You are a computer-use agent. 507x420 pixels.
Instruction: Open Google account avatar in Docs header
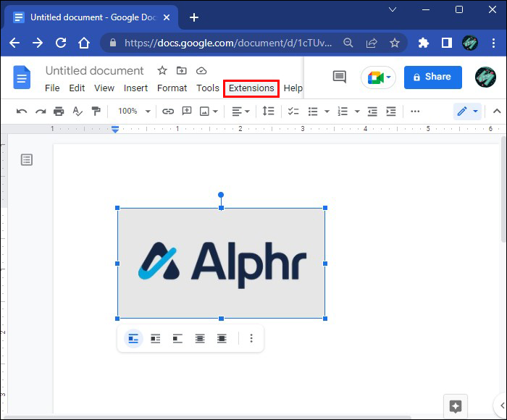click(x=485, y=77)
